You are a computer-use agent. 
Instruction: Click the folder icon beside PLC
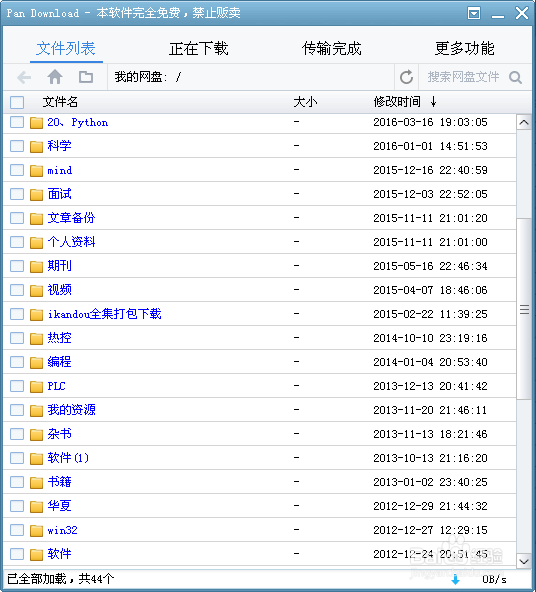(x=36, y=386)
